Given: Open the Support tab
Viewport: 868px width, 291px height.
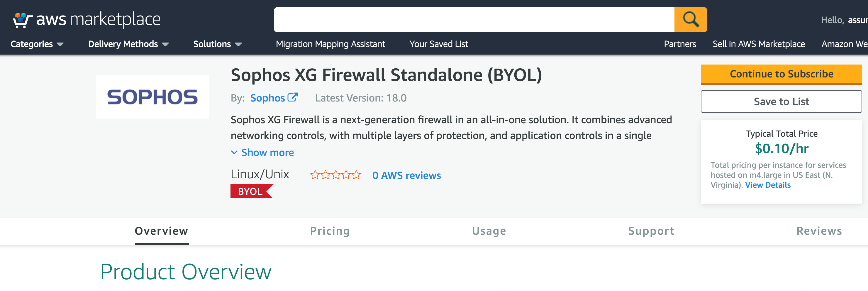Looking at the screenshot, I should pos(651,231).
